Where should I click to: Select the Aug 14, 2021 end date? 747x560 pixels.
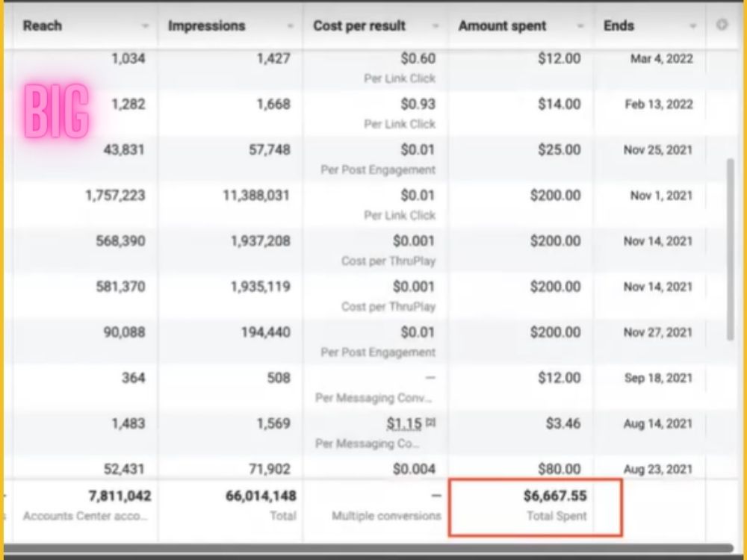coord(658,424)
